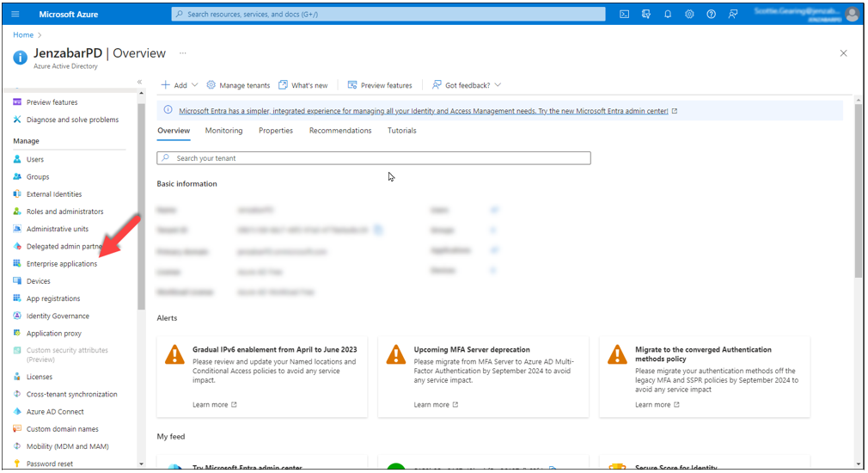The width and height of the screenshot is (868, 473).
Task: Click the Search your tenant field
Action: point(374,158)
